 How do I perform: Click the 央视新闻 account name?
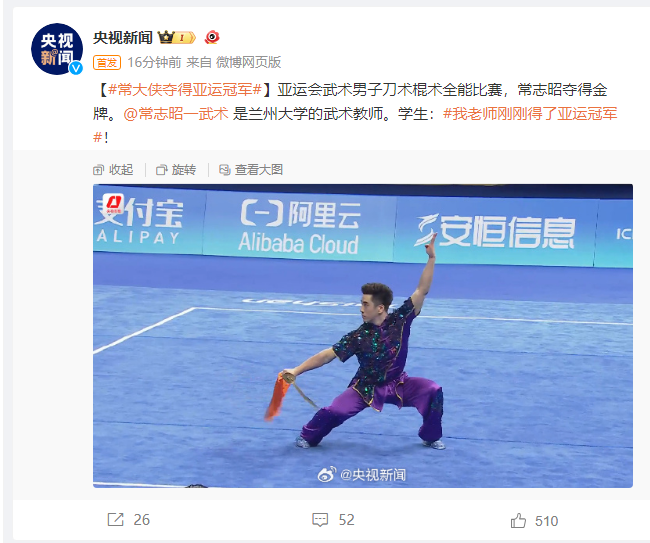tap(123, 38)
